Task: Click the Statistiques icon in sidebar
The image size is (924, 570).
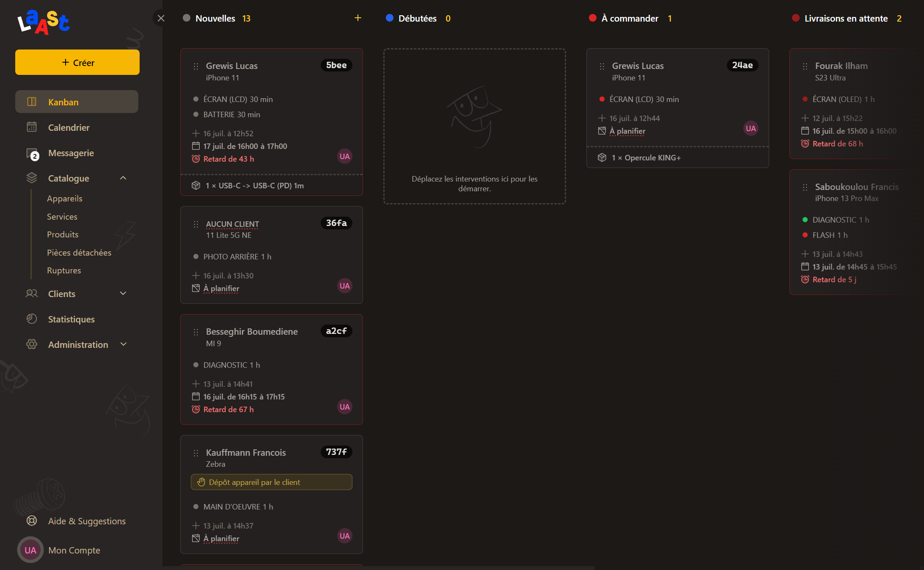Action: tap(32, 319)
